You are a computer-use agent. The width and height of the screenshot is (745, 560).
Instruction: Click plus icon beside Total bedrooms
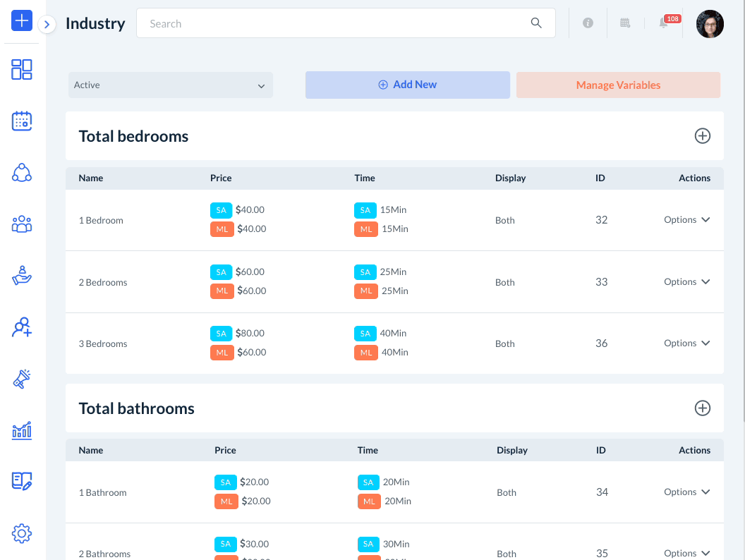702,136
